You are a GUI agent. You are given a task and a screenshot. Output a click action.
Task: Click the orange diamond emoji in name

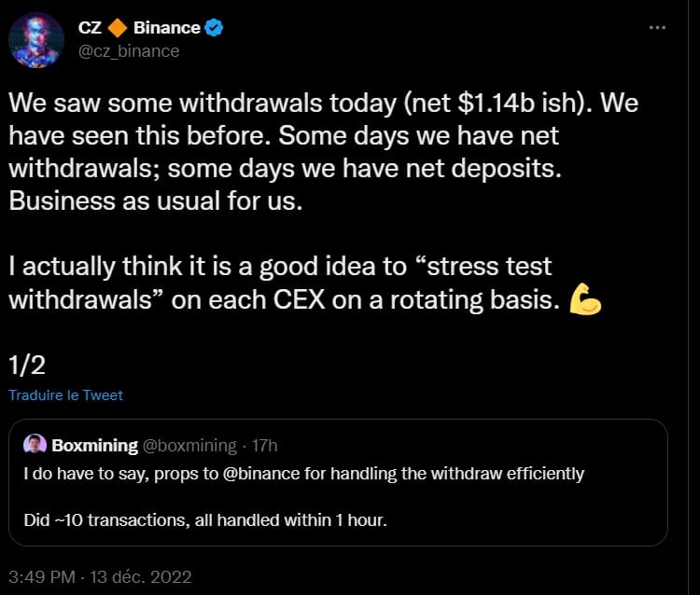[118, 28]
